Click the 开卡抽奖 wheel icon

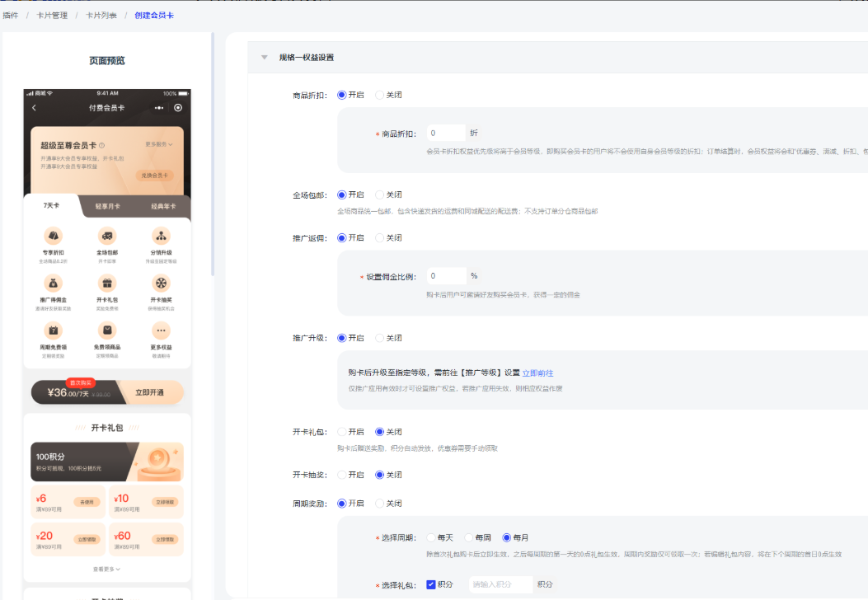(161, 284)
